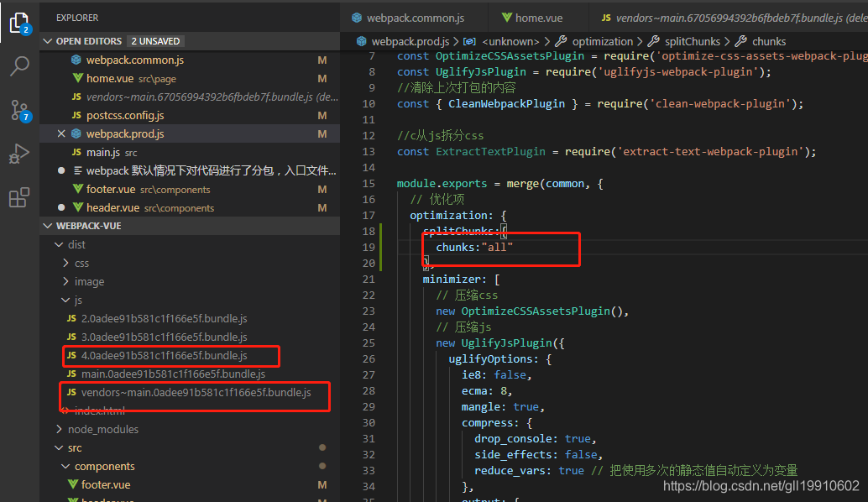Open Source Control showing 7 changes
The image size is (868, 502).
[18, 109]
